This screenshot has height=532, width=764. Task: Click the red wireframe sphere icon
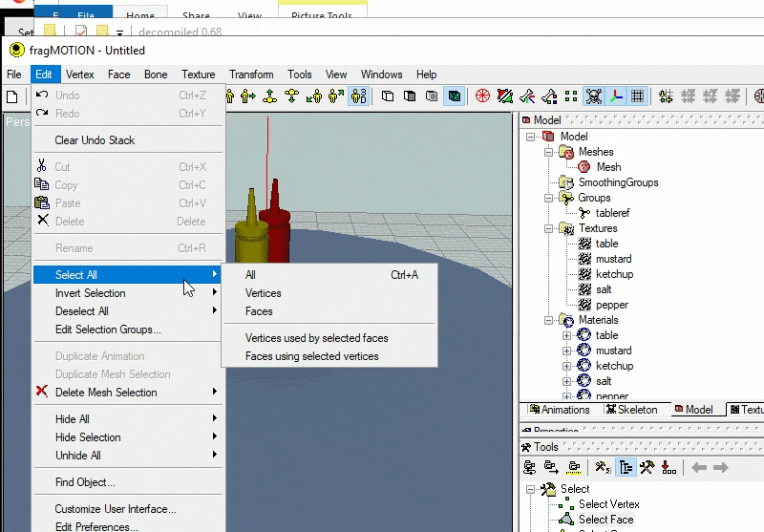[x=483, y=96]
